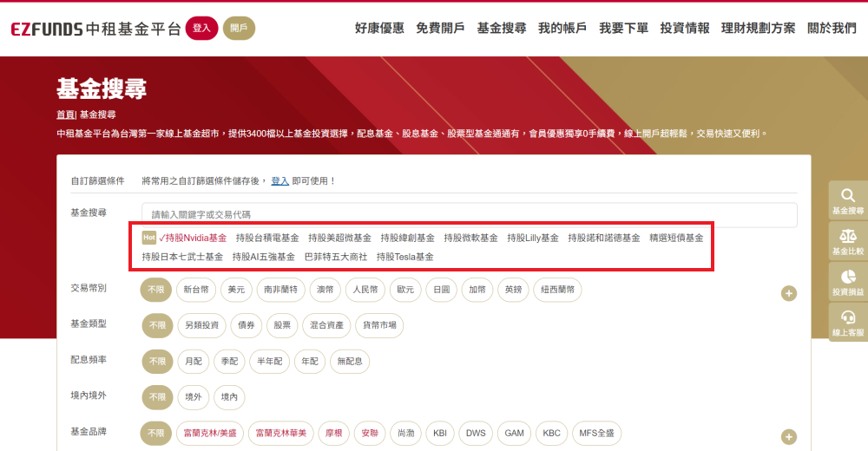Select 不限 in the 配息頻率 row

[157, 362]
